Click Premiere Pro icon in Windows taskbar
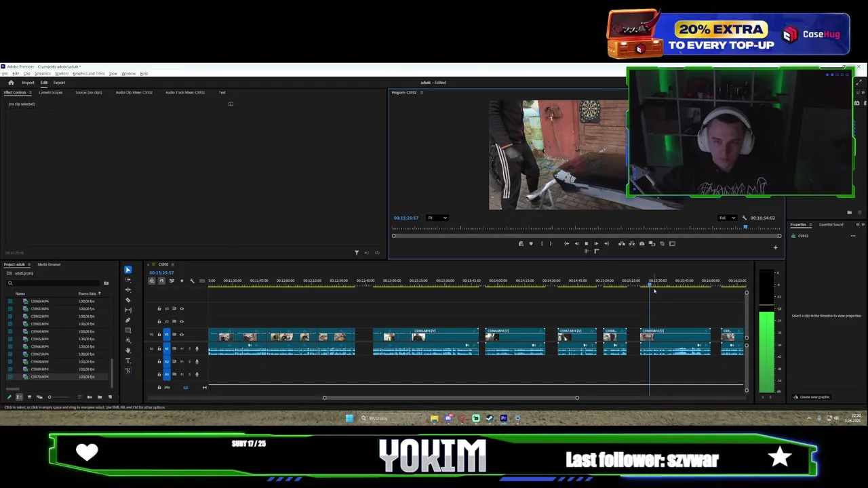The width and height of the screenshot is (868, 488). (x=503, y=418)
